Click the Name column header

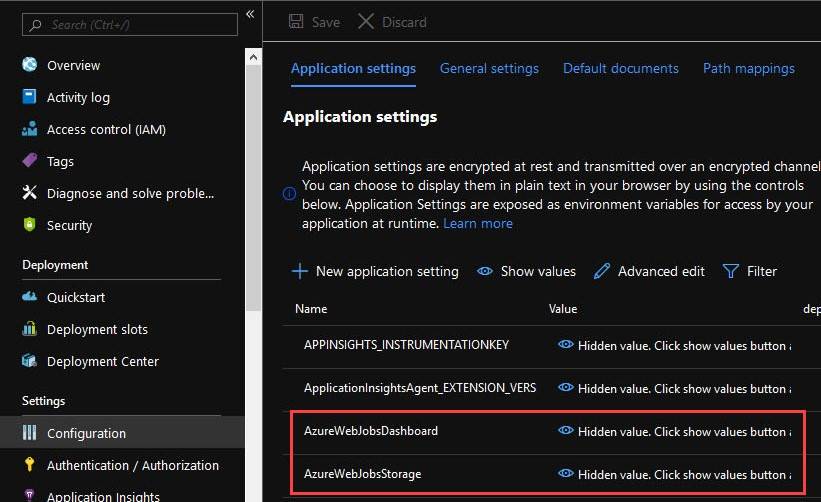click(311, 309)
